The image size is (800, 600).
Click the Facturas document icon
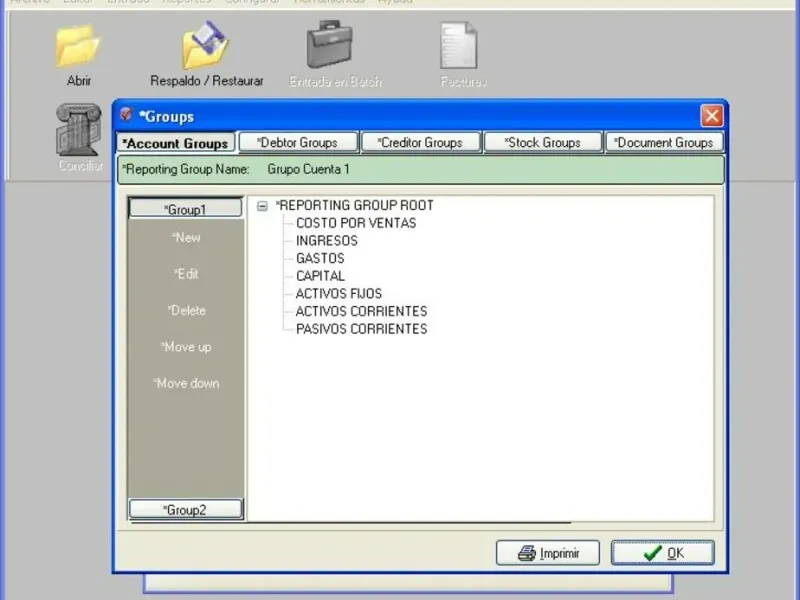(459, 45)
